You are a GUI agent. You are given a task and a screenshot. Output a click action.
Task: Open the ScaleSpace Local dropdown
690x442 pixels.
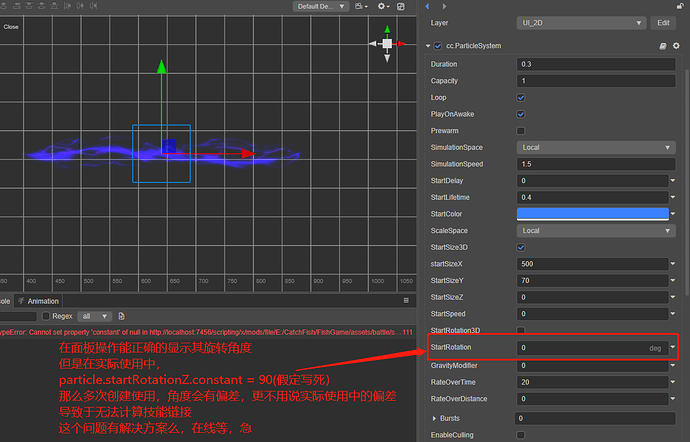tap(596, 231)
